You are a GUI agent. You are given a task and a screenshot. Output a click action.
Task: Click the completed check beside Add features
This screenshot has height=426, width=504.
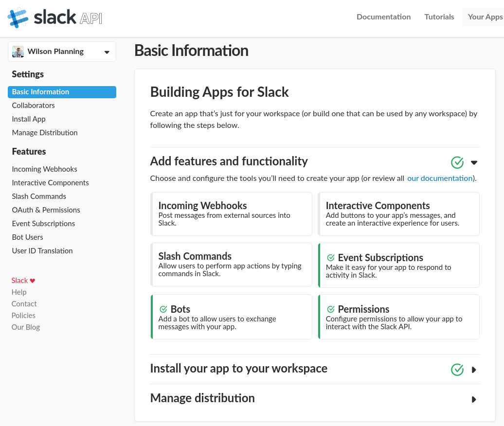point(457,162)
